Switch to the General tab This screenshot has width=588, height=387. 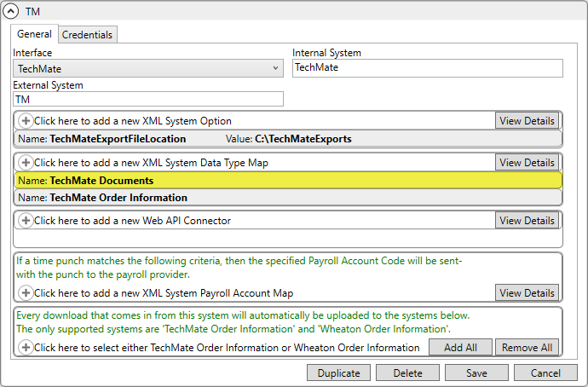click(x=34, y=34)
